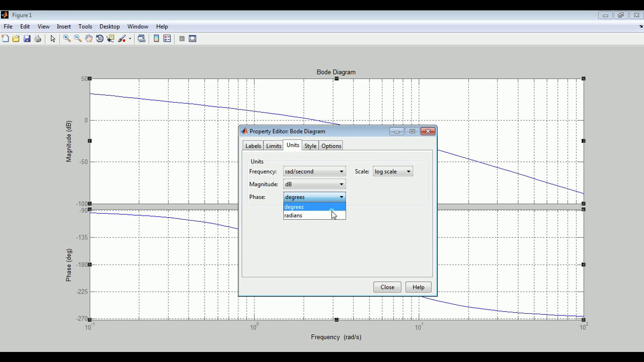Open a file with the folder icon
Image resolution: width=644 pixels, height=362 pixels.
point(16,39)
